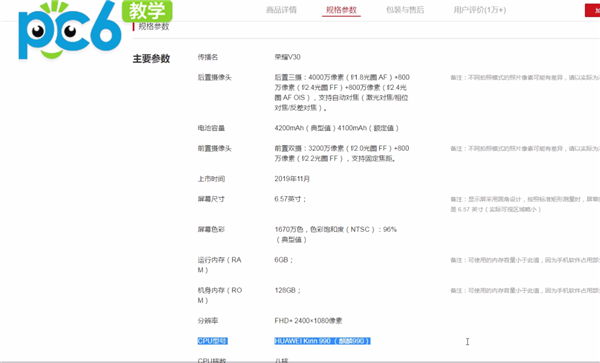Click the 128GB storage value
Viewport: 600px width, 363px height.
coord(287,290)
